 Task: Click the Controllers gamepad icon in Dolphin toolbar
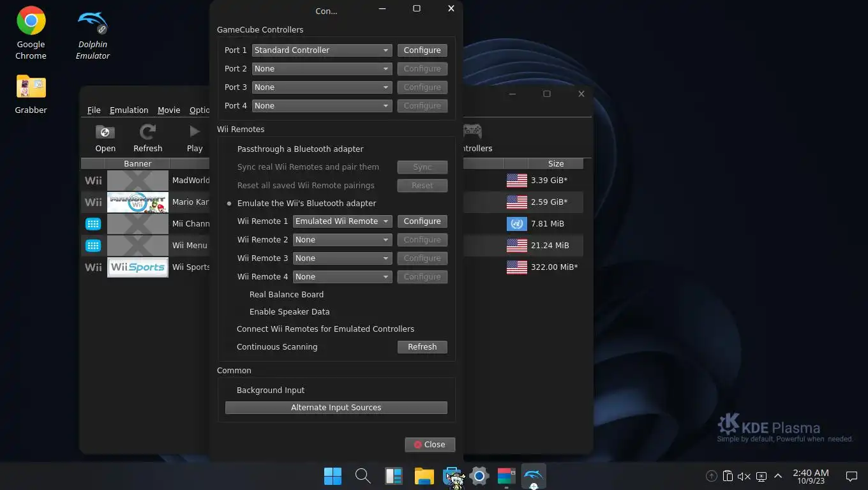pyautogui.click(x=472, y=131)
